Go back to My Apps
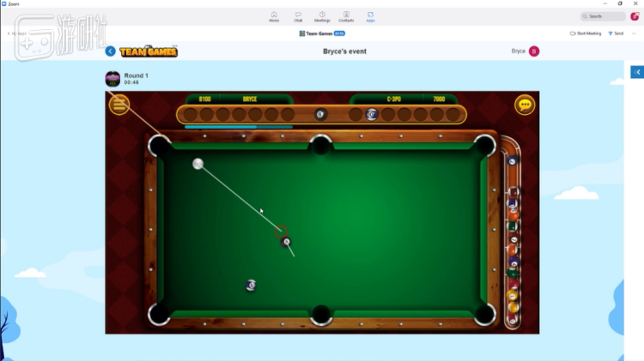The height and width of the screenshot is (361, 644). [x=17, y=33]
